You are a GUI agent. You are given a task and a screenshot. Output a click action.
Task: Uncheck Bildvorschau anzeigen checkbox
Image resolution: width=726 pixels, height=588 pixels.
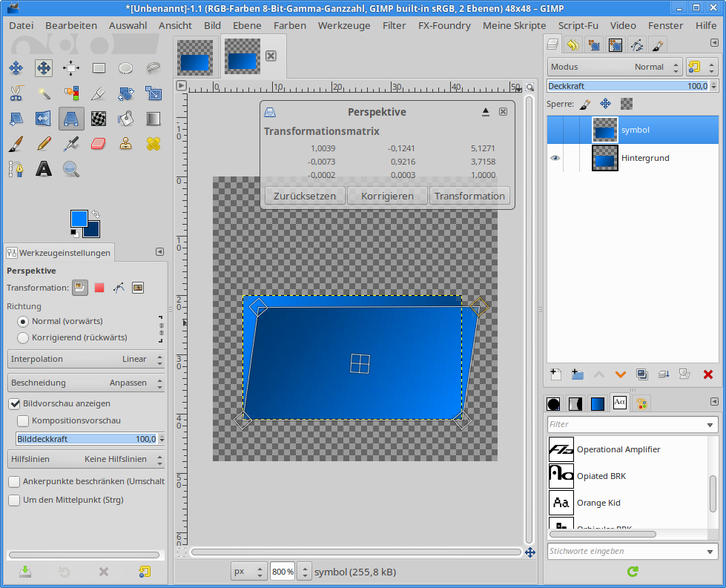pos(14,403)
